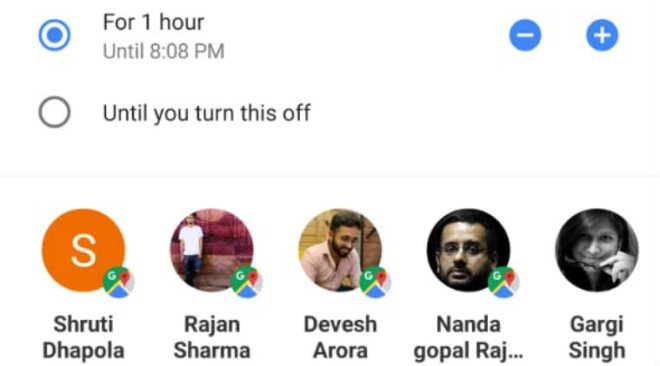Select the "For 1 hour" radio button
Viewport: 660px width, 366px height.
pos(54,35)
